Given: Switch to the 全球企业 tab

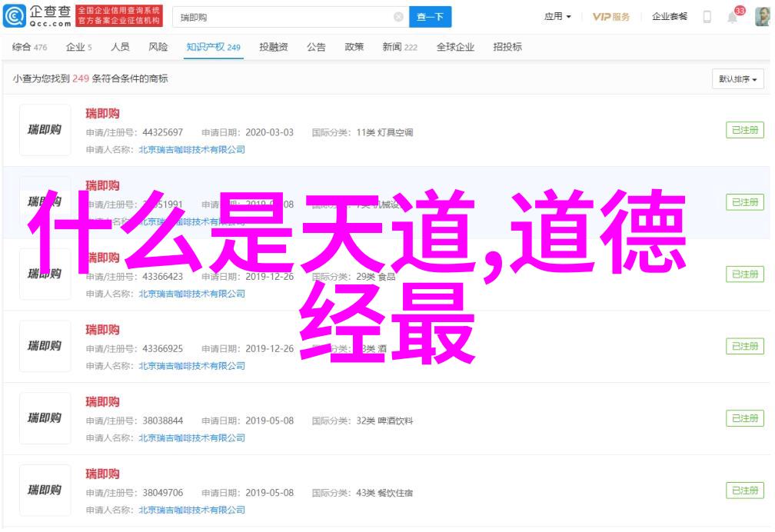Looking at the screenshot, I should click(x=455, y=47).
